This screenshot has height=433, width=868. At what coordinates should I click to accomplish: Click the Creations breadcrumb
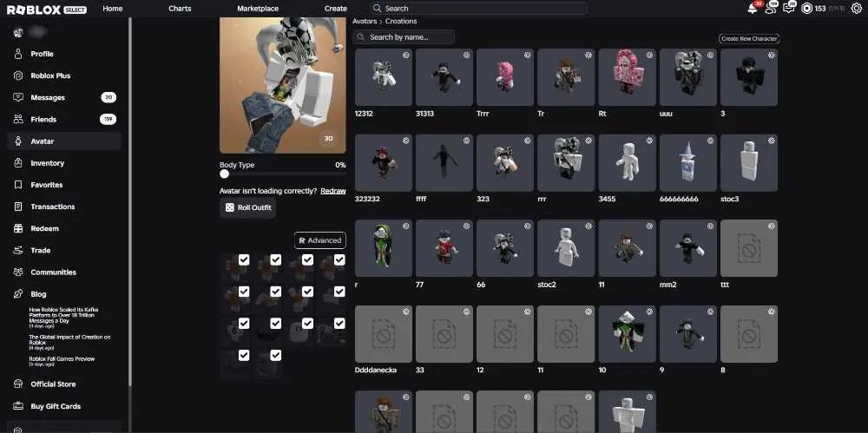[401, 21]
